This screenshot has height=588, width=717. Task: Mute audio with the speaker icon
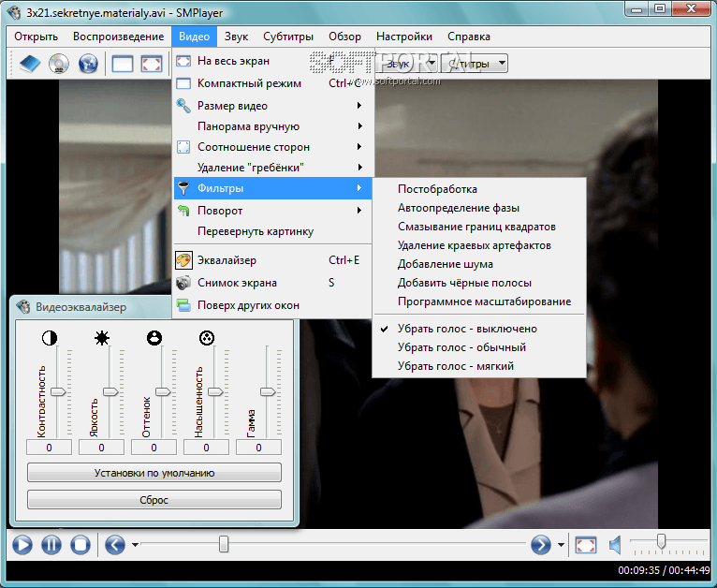[615, 545]
